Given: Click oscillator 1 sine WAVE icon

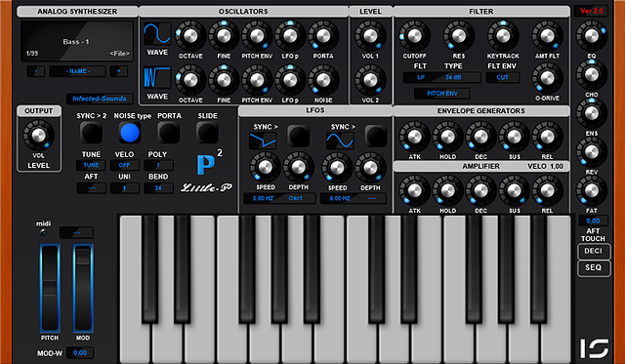Looking at the screenshot, I should (157, 33).
